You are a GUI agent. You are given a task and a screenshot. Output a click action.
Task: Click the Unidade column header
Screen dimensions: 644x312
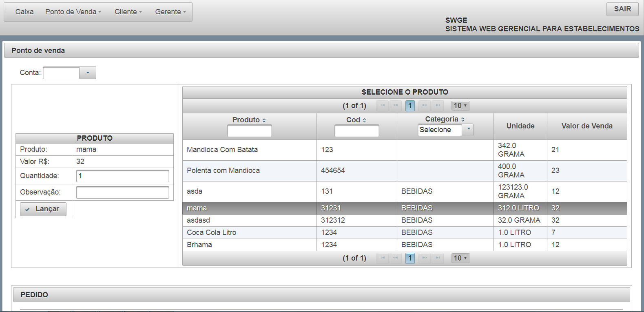[520, 126]
